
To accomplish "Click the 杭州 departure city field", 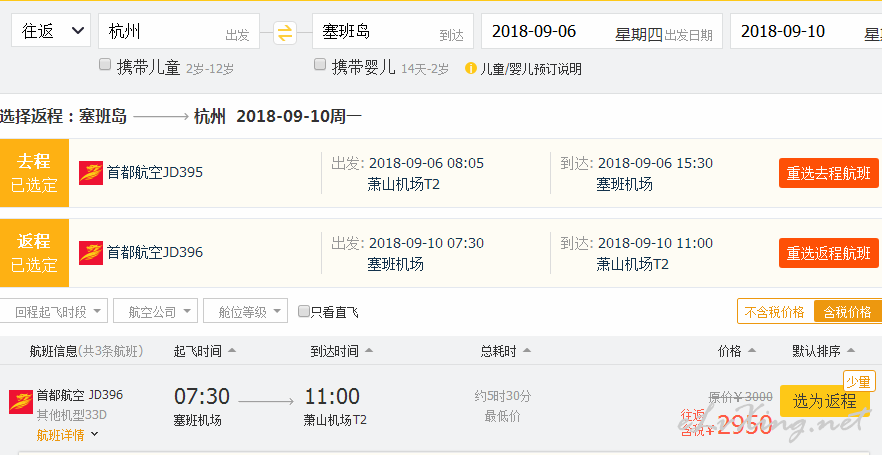I will [179, 31].
